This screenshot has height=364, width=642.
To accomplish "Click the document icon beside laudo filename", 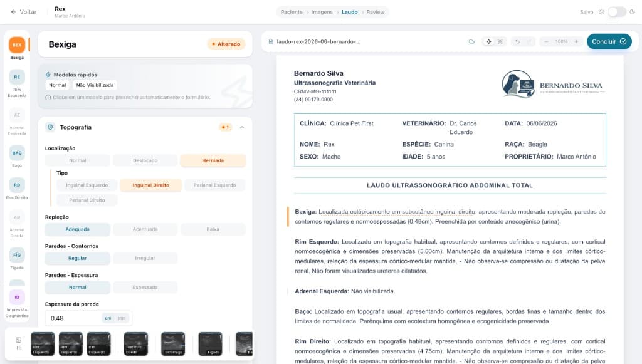I will coord(271,42).
